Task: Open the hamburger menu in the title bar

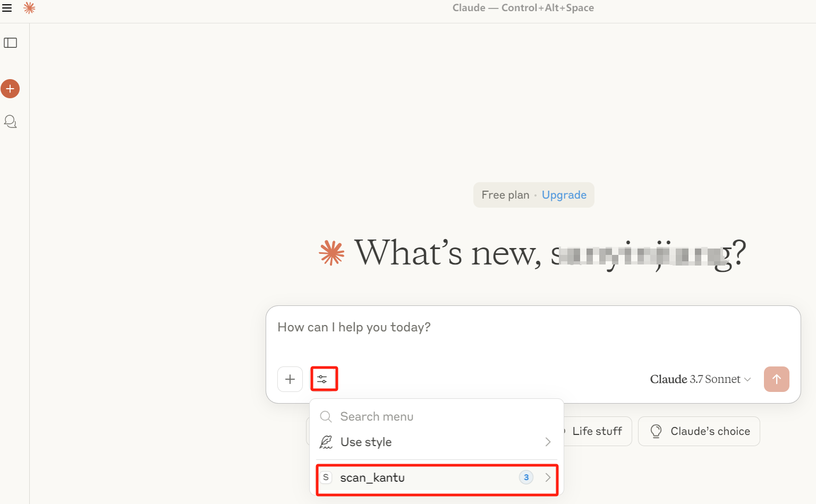Action: (7, 8)
